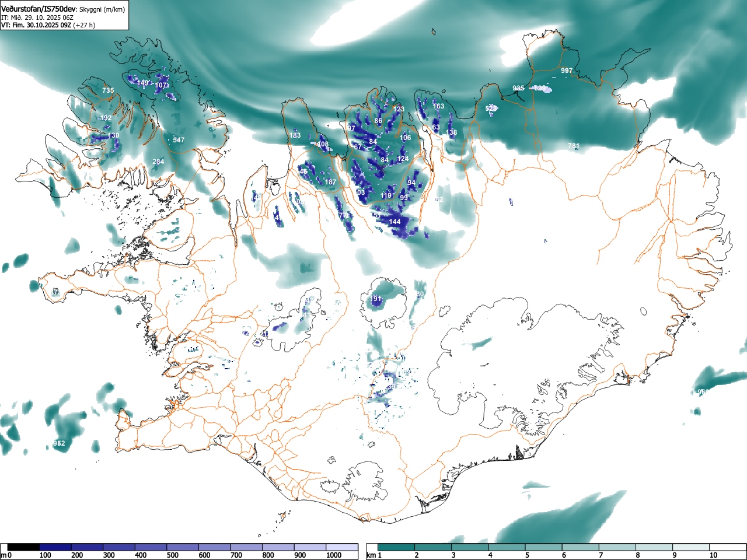
Task: Pick the 3–4 km teal swatch
Action: [470, 547]
